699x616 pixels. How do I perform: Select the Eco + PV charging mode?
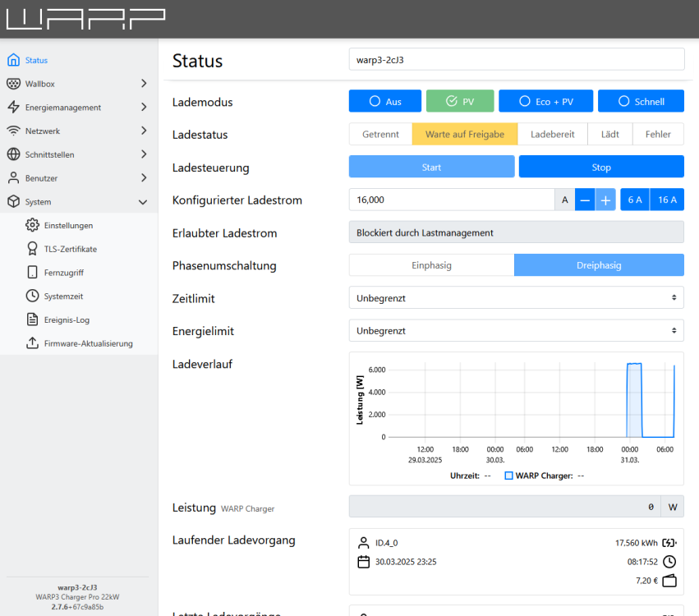tap(547, 101)
